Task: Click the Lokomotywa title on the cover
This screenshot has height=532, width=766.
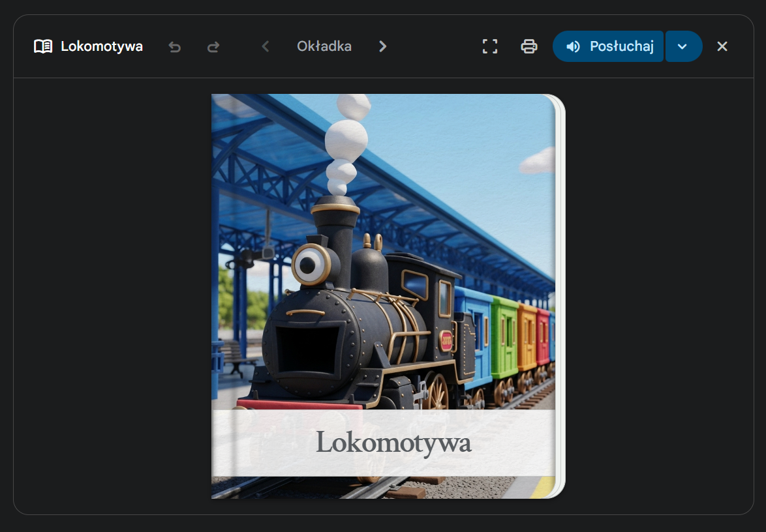Action: click(393, 442)
